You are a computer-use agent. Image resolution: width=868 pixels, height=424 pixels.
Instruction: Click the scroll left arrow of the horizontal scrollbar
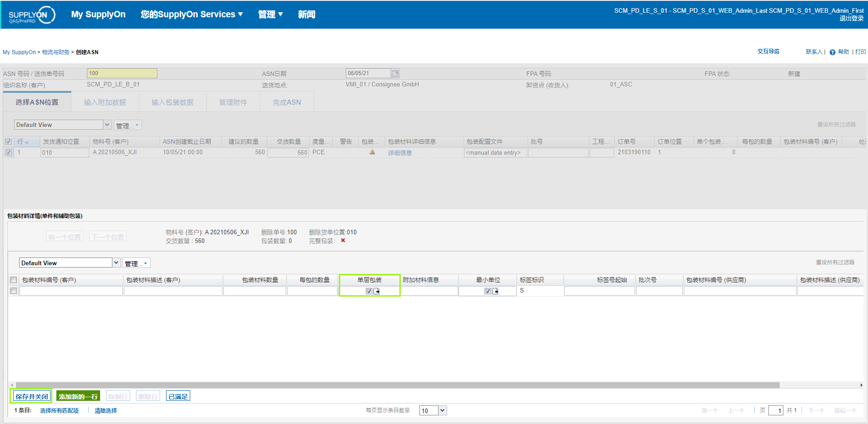pyautogui.click(x=12, y=385)
